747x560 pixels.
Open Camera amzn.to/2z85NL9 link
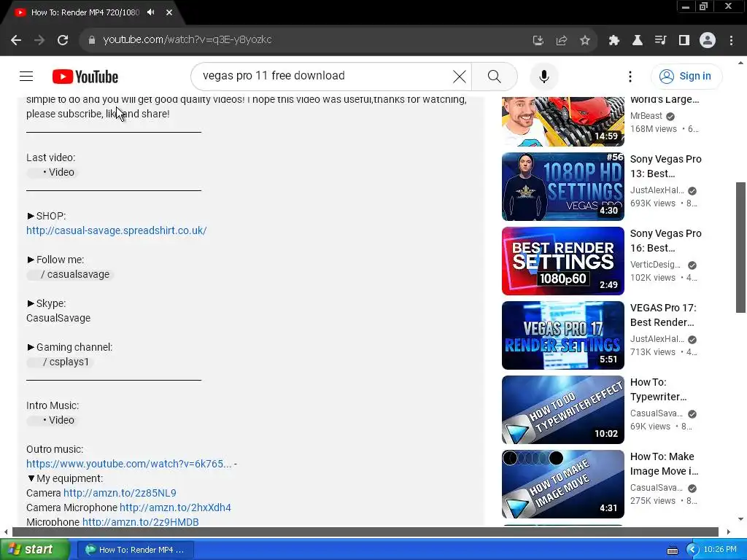point(120,493)
